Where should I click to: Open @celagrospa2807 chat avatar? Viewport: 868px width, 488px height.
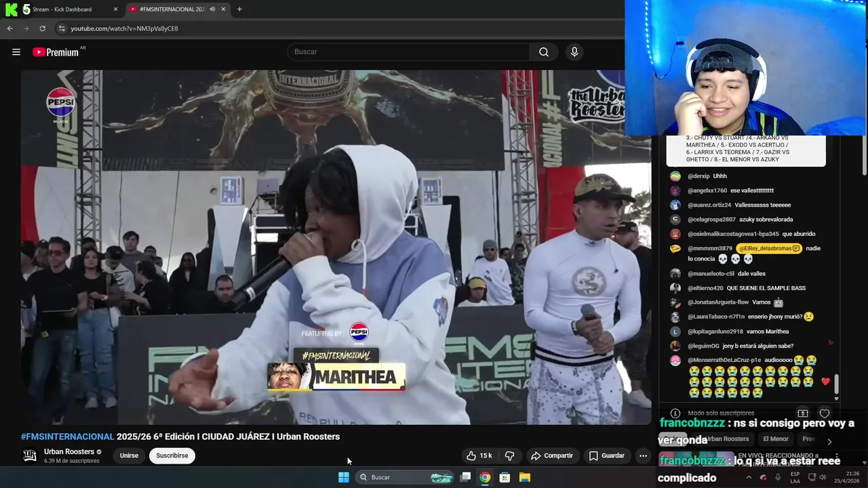[675, 220]
